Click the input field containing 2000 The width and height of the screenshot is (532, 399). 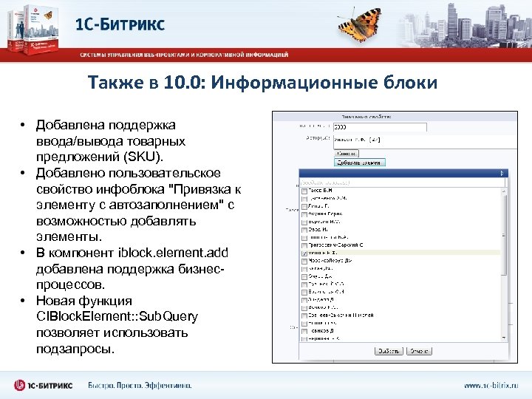click(380, 127)
